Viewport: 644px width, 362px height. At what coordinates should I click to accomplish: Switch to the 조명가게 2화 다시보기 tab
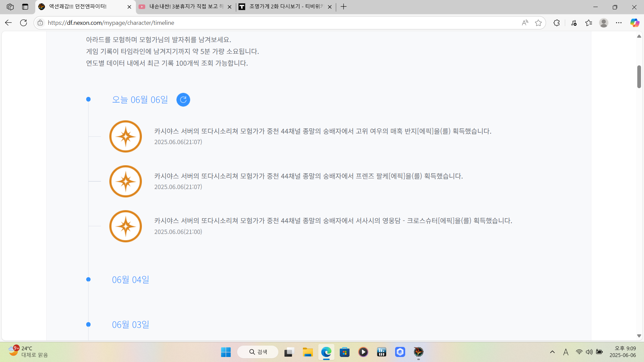pyautogui.click(x=285, y=7)
